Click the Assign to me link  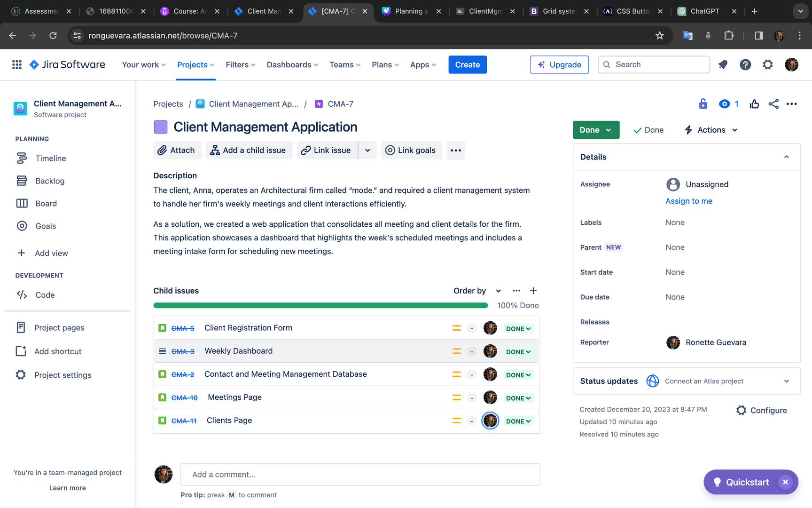688,201
